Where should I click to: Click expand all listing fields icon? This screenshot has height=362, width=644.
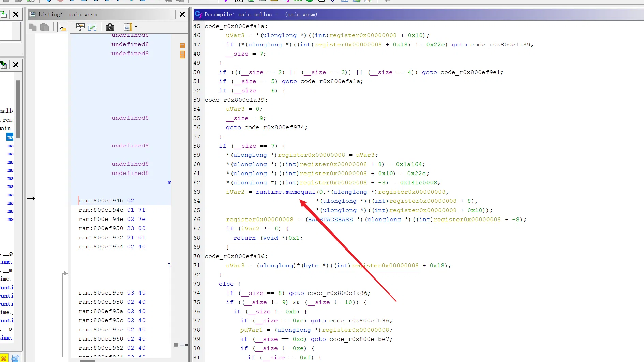(80, 27)
